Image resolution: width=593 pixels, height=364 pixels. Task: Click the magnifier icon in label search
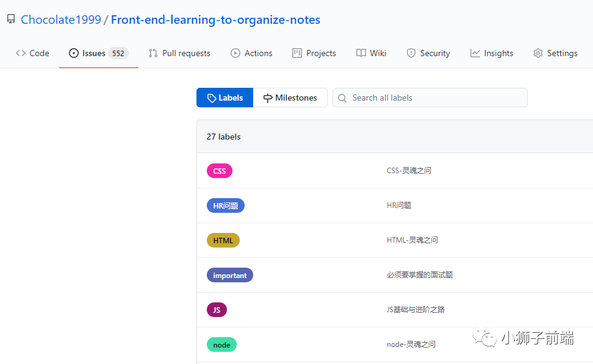342,98
